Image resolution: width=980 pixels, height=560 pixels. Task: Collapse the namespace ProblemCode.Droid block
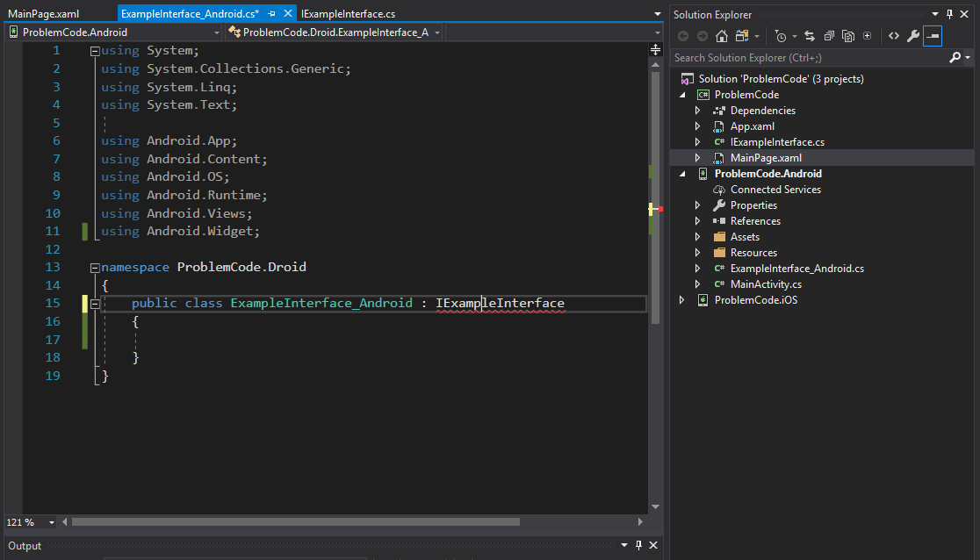coord(95,268)
